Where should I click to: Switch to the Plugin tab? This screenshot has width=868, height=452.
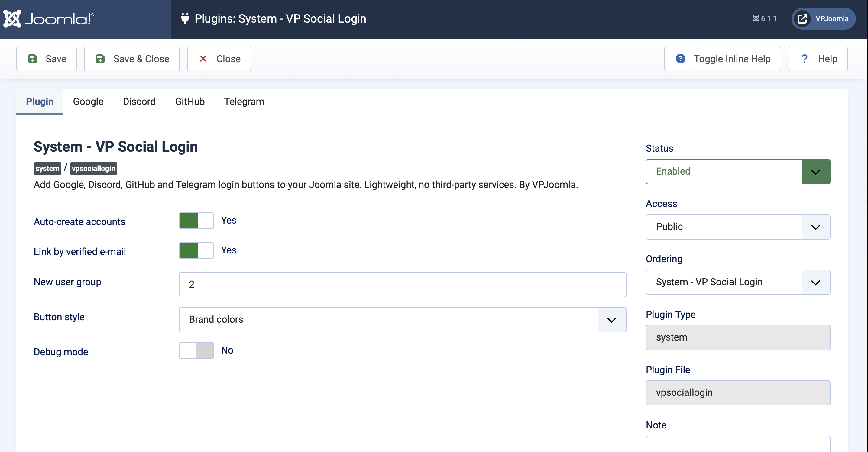(40, 102)
